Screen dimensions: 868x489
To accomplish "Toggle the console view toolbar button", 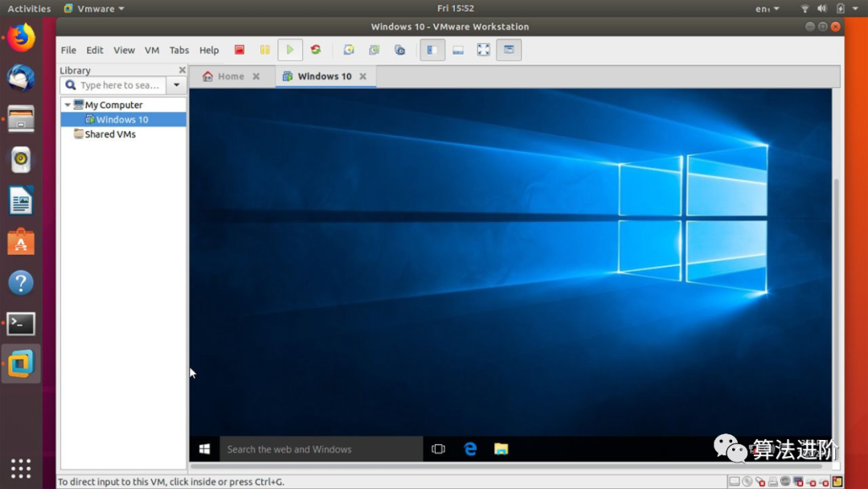I will pos(509,50).
